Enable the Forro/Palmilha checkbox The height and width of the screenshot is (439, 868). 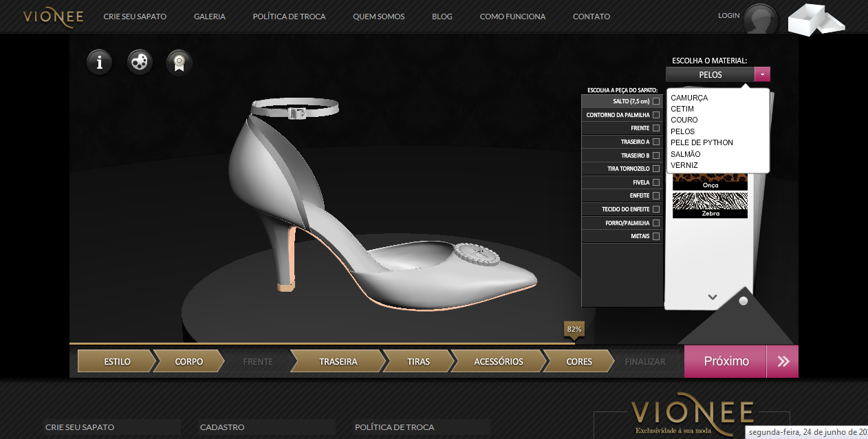tap(656, 223)
